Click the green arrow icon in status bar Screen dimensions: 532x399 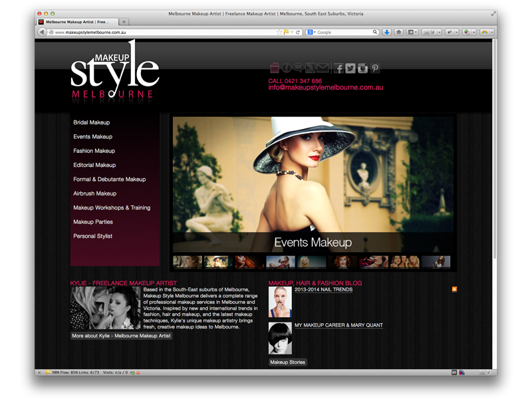pyautogui.click(x=132, y=372)
